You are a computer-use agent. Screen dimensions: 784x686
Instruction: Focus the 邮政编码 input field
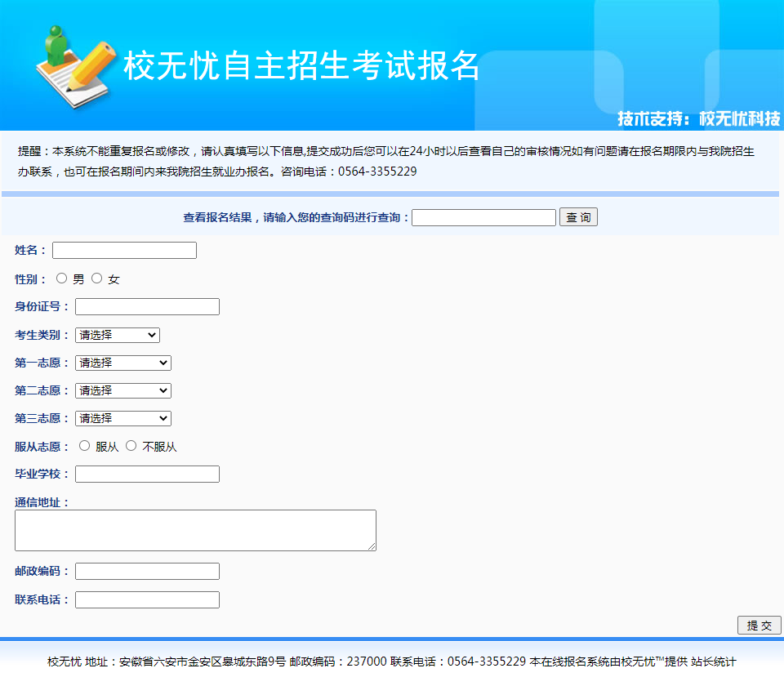pyautogui.click(x=148, y=572)
